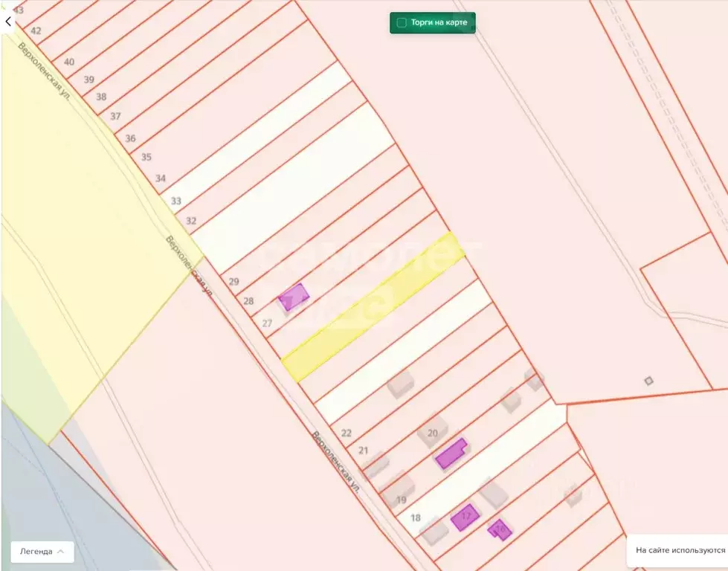Enable the 'Торги на карте' checkbox
The image size is (728, 571).
coord(402,22)
